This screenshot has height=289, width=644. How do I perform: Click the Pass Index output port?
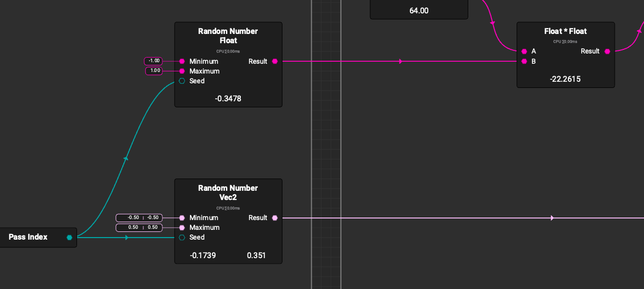(69, 238)
